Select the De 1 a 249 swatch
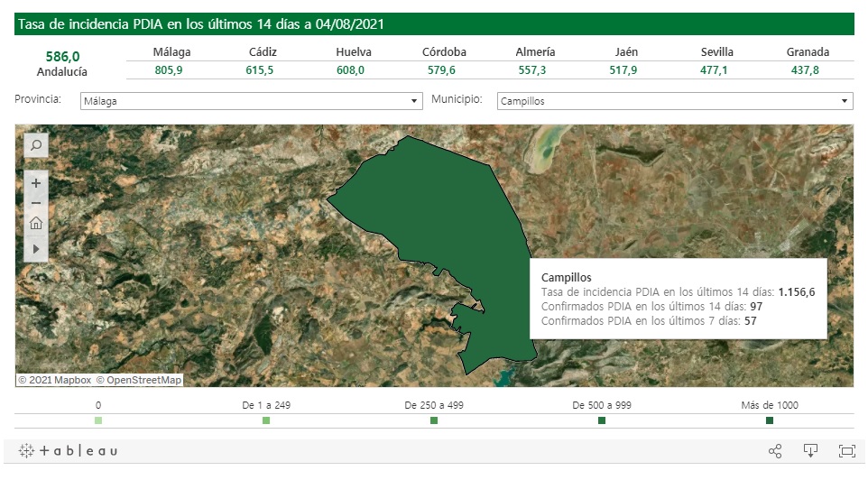This screenshot has width=868, height=480. pyautogui.click(x=265, y=420)
